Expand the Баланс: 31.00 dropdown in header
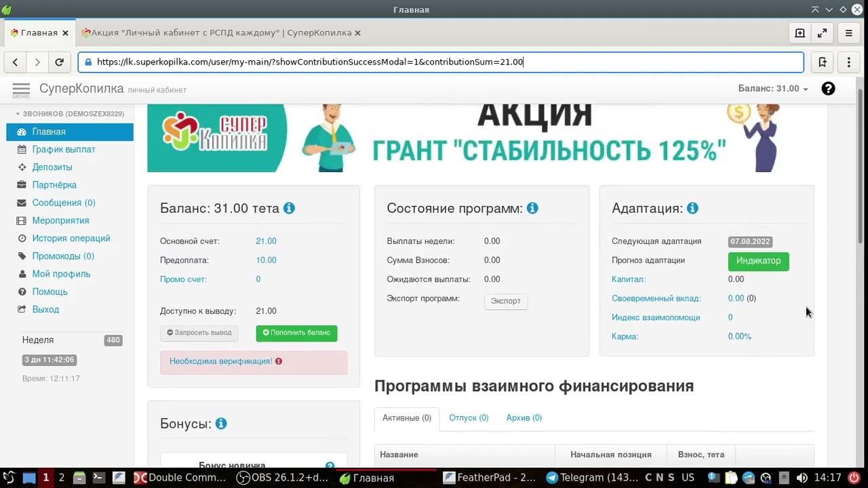Image resolution: width=868 pixels, height=488 pixels. [x=773, y=89]
